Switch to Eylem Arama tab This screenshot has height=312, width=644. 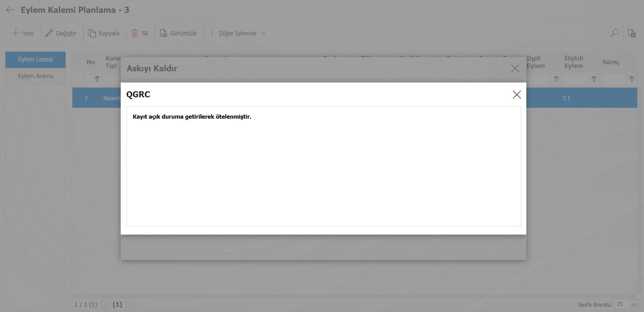pyautogui.click(x=35, y=76)
